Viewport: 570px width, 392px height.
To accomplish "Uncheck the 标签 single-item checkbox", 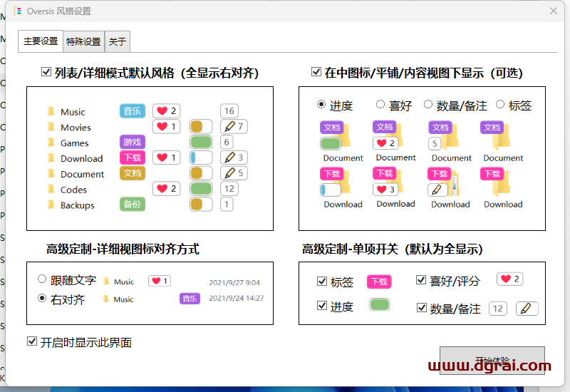I will [322, 281].
